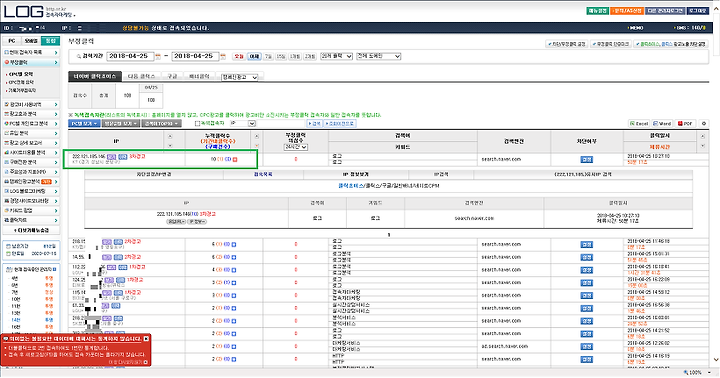This screenshot has height=378, width=720.
Task: Click the blue block-status button in the first row
Action: coord(587,159)
